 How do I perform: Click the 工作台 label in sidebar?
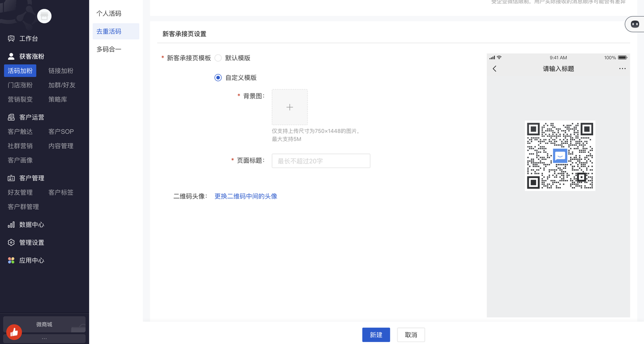click(29, 39)
